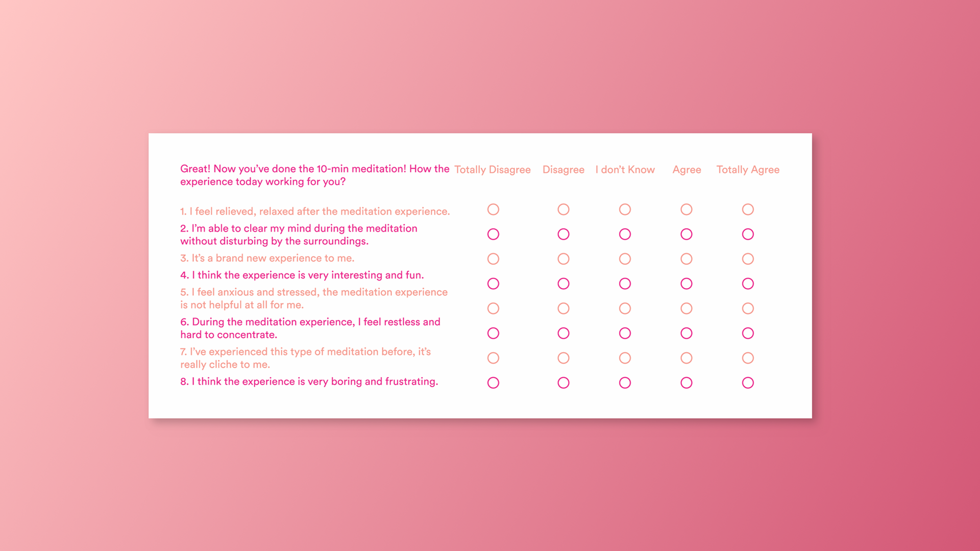The height and width of the screenshot is (551, 980).
Task: Select Totally Disagree for statement 1
Action: point(493,210)
